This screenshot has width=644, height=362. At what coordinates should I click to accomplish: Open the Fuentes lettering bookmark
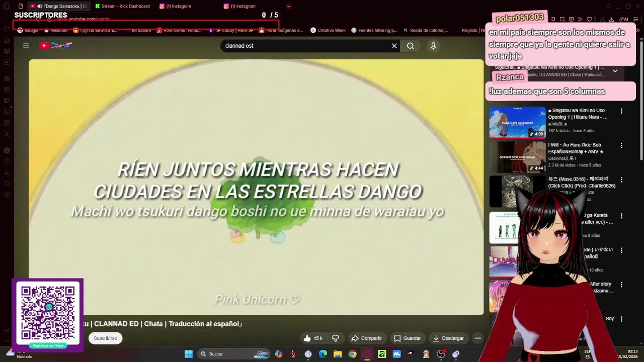tap(374, 30)
